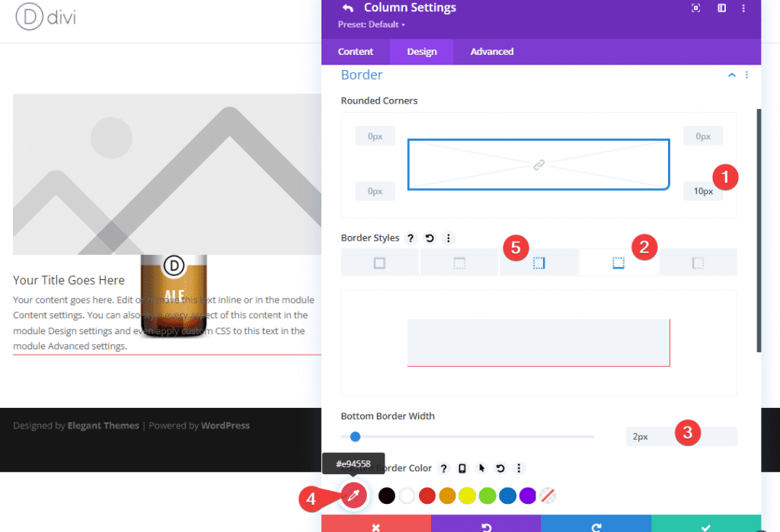Click the 'Your Title Goes Here' heading
The height and width of the screenshot is (532, 780).
[69, 280]
